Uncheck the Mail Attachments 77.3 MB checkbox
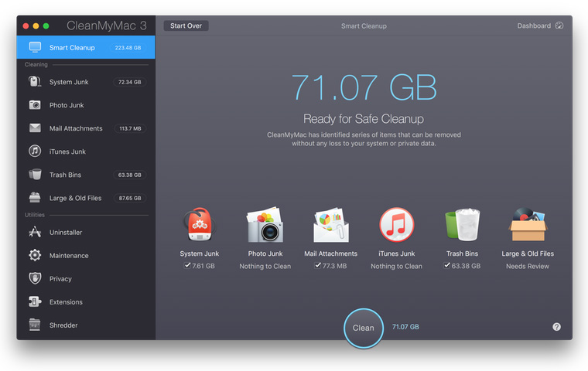This screenshot has width=588, height=371. click(x=318, y=265)
